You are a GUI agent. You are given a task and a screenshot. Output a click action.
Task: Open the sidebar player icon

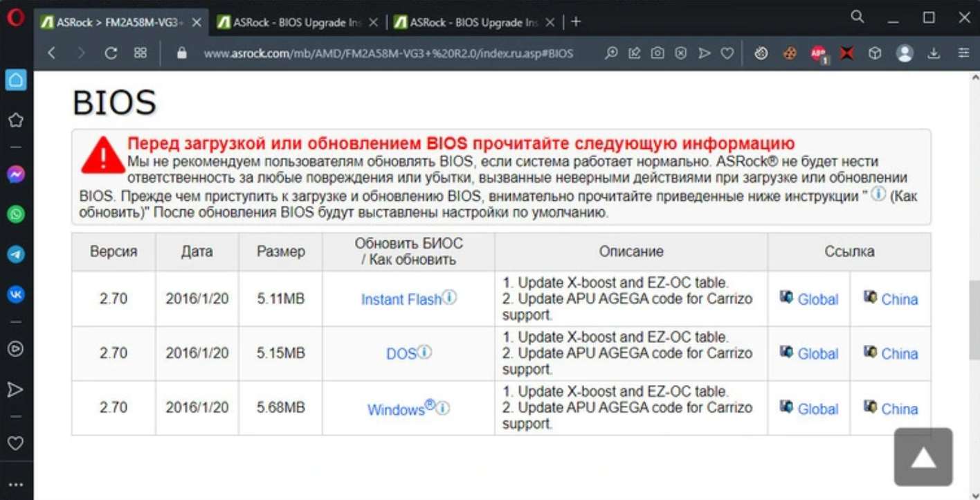(x=15, y=348)
